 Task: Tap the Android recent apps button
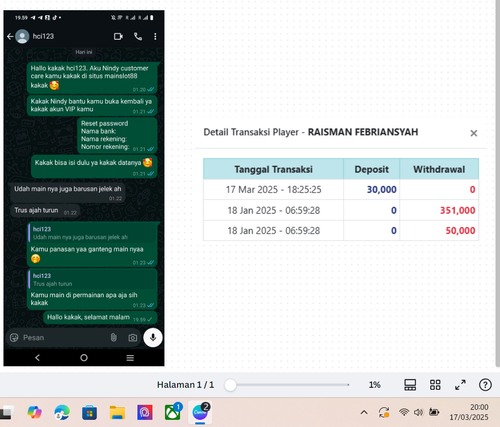coord(130,358)
